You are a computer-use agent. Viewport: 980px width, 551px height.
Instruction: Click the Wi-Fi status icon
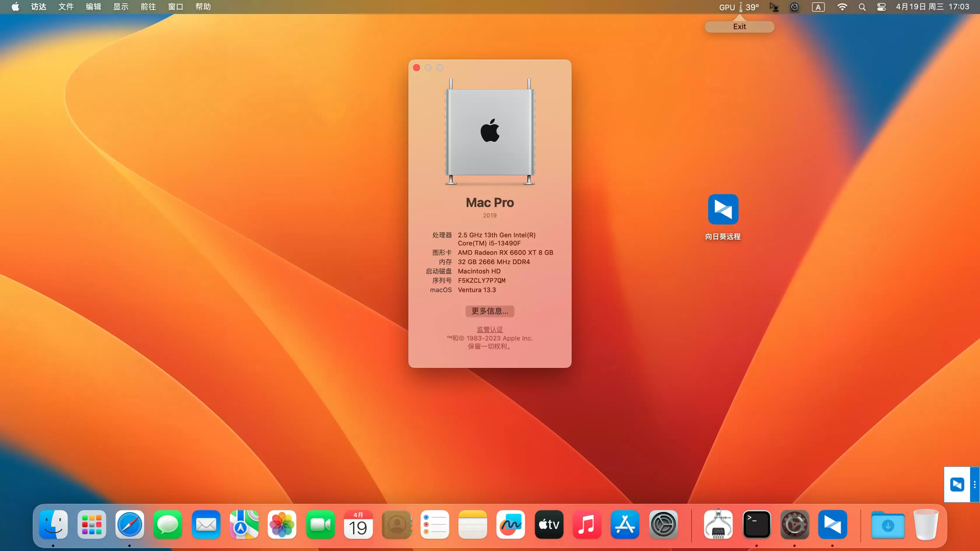pos(842,7)
